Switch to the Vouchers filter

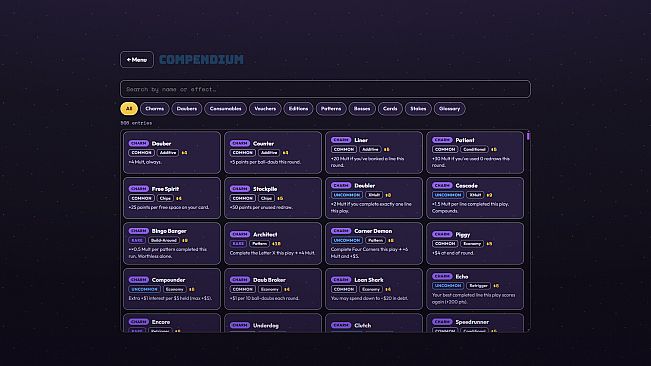[265, 109]
